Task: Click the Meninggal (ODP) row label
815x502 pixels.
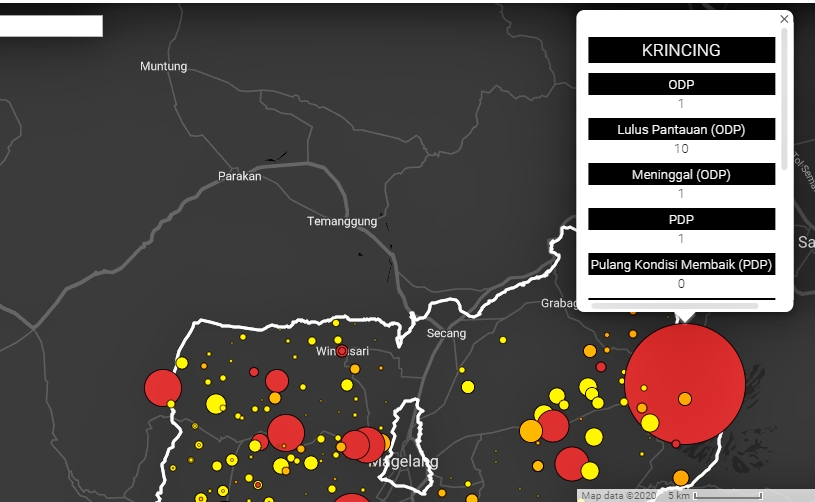Action: (x=681, y=174)
